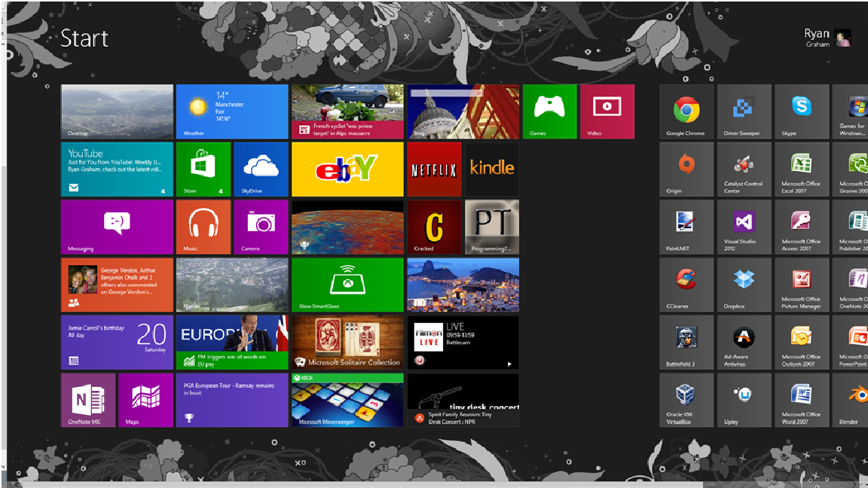Open Microsoft Minesweeper
Screen dimensions: 868x488
click(x=347, y=399)
